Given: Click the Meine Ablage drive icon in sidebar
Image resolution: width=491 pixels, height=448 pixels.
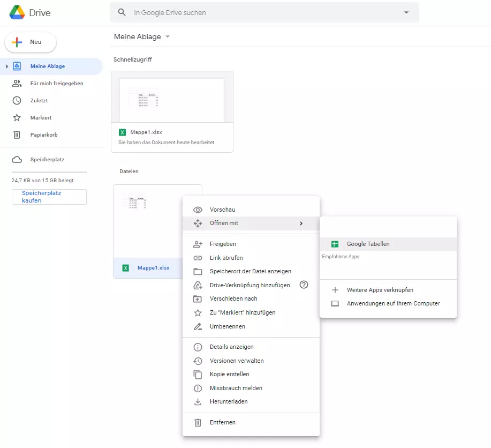Looking at the screenshot, I should point(17,66).
